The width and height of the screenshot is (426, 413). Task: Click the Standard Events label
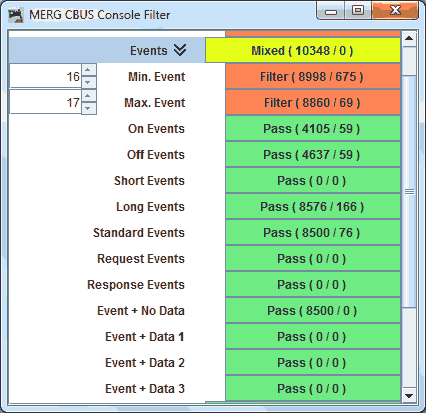click(139, 233)
